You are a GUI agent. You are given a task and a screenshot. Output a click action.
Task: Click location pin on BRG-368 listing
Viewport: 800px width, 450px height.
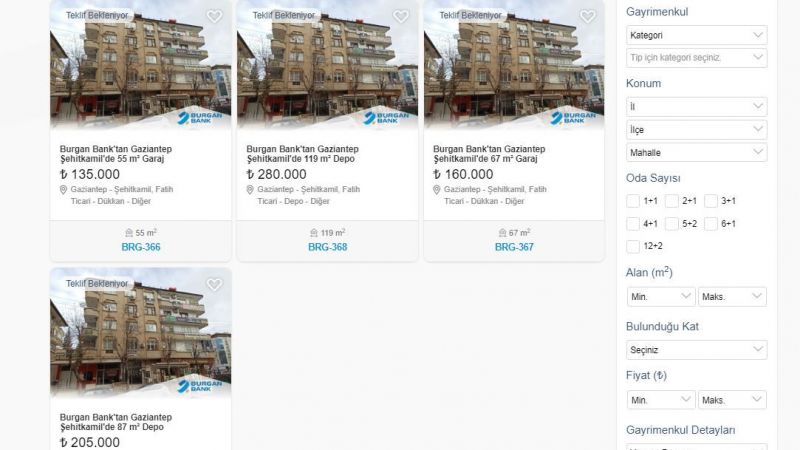click(250, 190)
